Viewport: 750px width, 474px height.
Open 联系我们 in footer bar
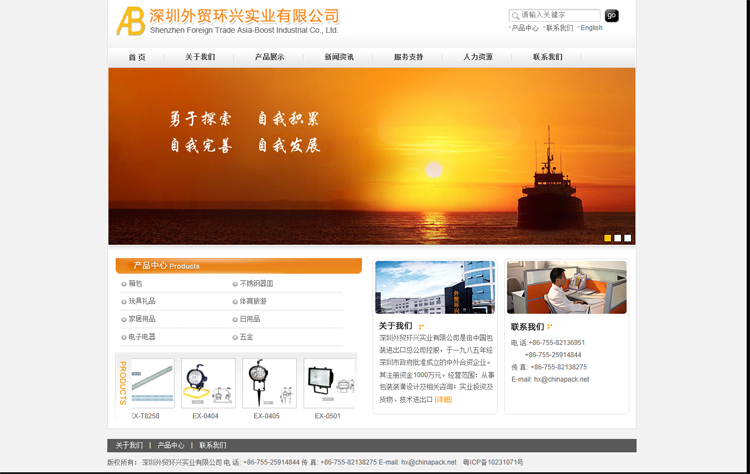tap(213, 445)
